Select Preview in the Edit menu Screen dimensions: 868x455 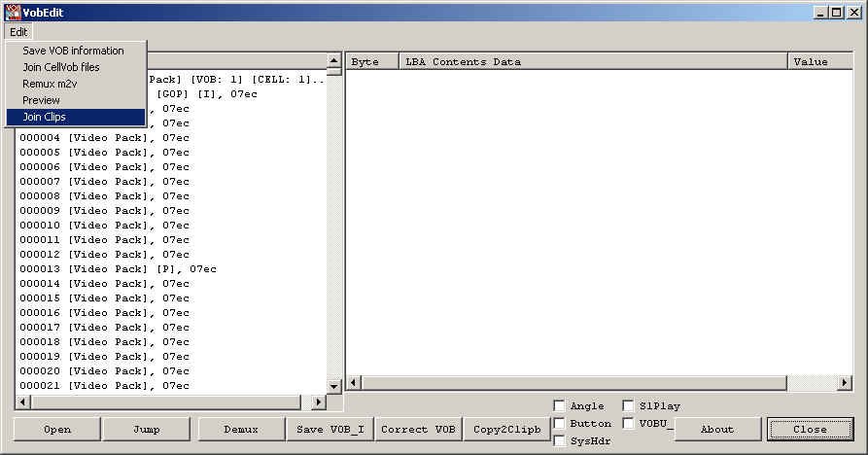75,100
